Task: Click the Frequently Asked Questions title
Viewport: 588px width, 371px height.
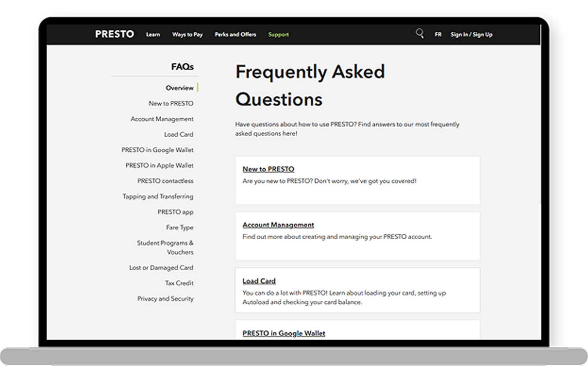Action: coord(310,85)
